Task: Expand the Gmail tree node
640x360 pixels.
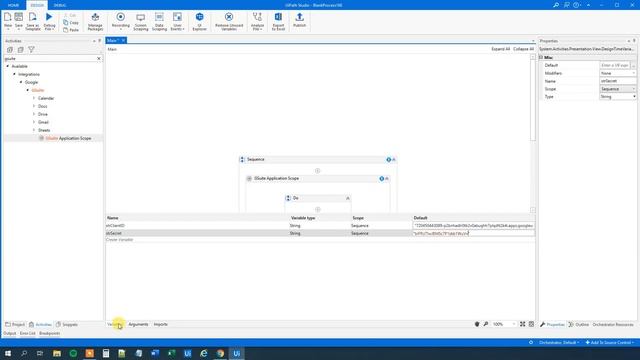Action: click(x=34, y=122)
